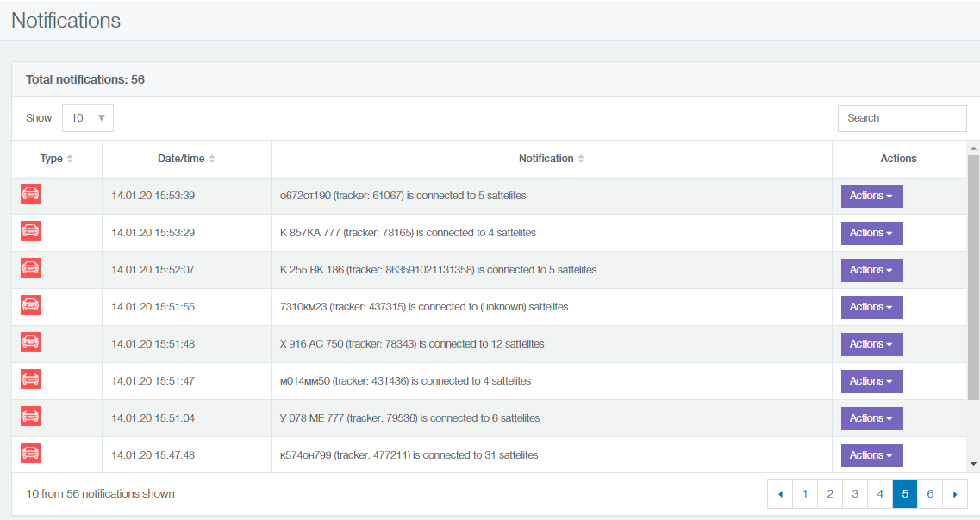Screen dimensions: 980x520
Task: Go to previous page arrow
Action: point(780,494)
